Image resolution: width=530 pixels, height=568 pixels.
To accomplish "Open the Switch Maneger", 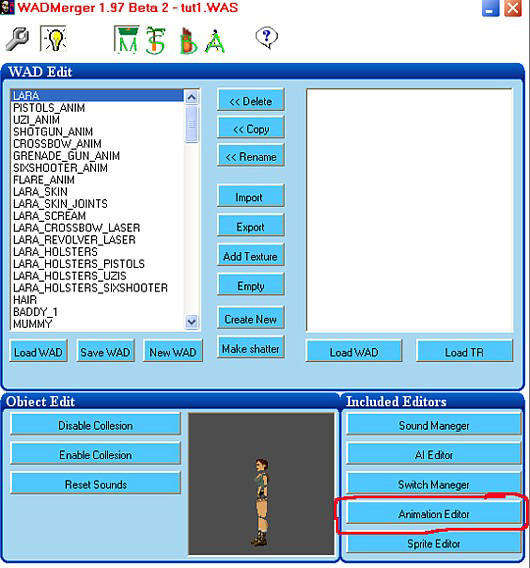I will 434,483.
